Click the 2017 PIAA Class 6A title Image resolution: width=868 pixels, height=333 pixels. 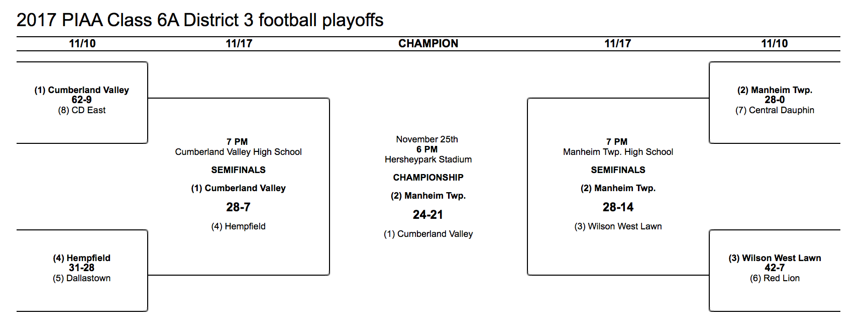click(200, 20)
